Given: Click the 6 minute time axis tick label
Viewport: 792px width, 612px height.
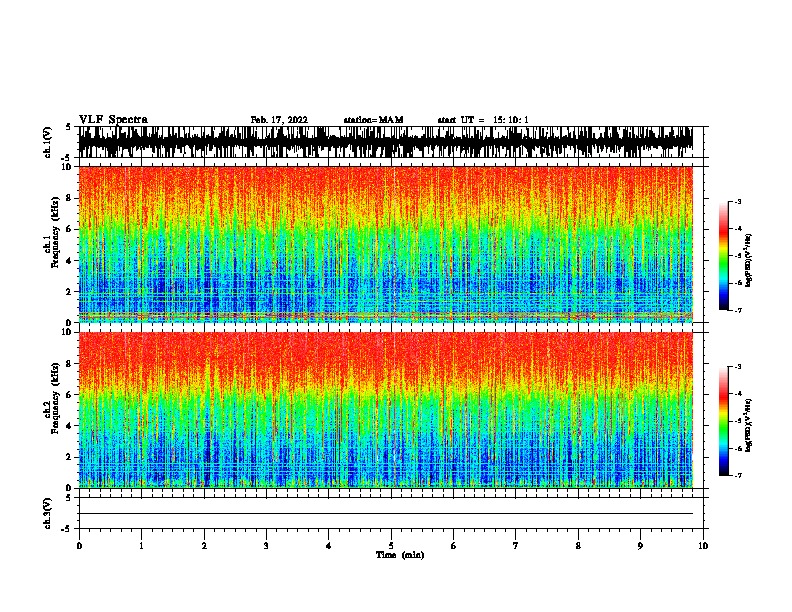Looking at the screenshot, I should (x=453, y=546).
